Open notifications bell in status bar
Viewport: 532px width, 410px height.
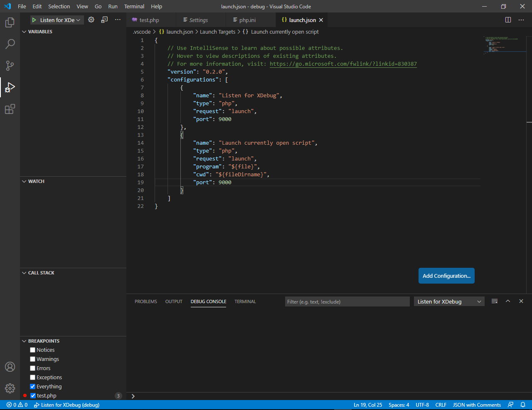[523, 405]
